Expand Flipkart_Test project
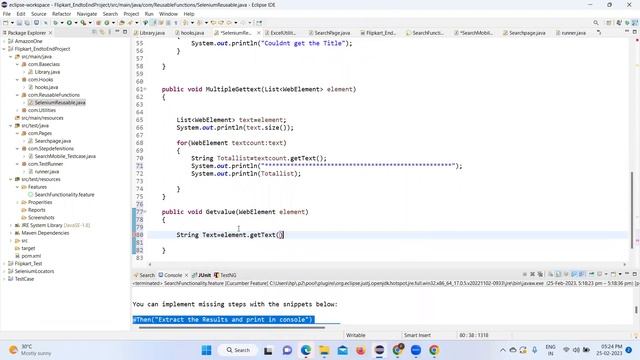640x360 pixels. tap(4, 264)
